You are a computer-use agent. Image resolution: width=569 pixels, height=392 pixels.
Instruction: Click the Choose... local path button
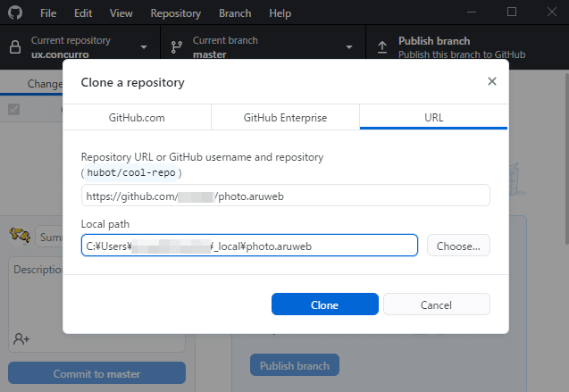click(x=458, y=246)
